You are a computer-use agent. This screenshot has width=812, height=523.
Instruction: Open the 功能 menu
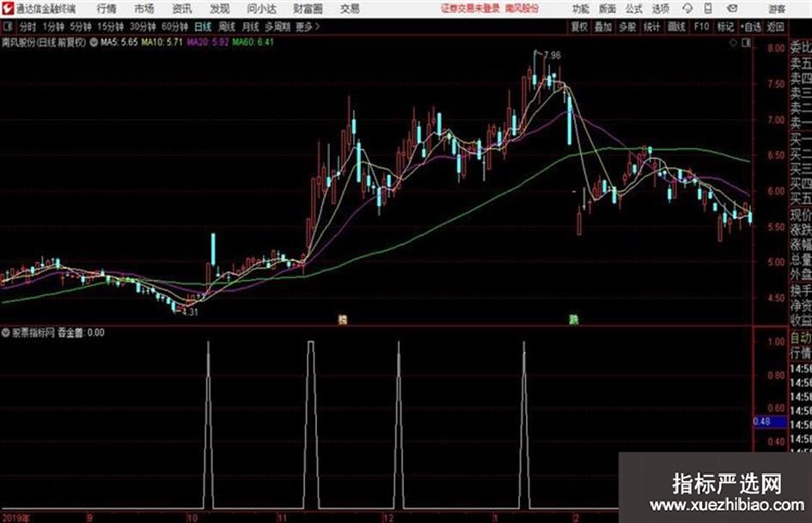click(581, 9)
